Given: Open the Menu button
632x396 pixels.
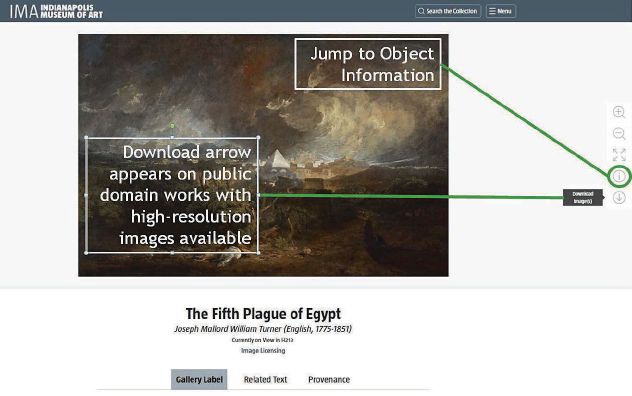Looking at the screenshot, I should click(x=501, y=11).
